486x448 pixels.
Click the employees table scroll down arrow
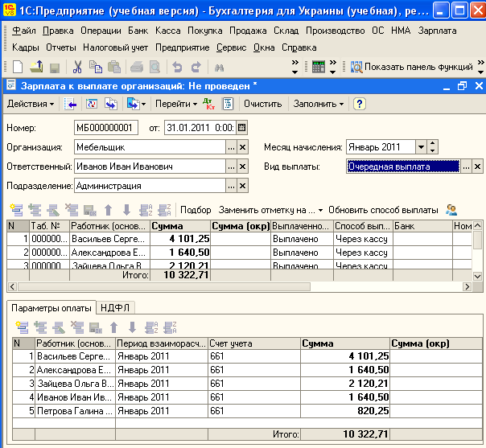pyautogui.click(x=477, y=276)
